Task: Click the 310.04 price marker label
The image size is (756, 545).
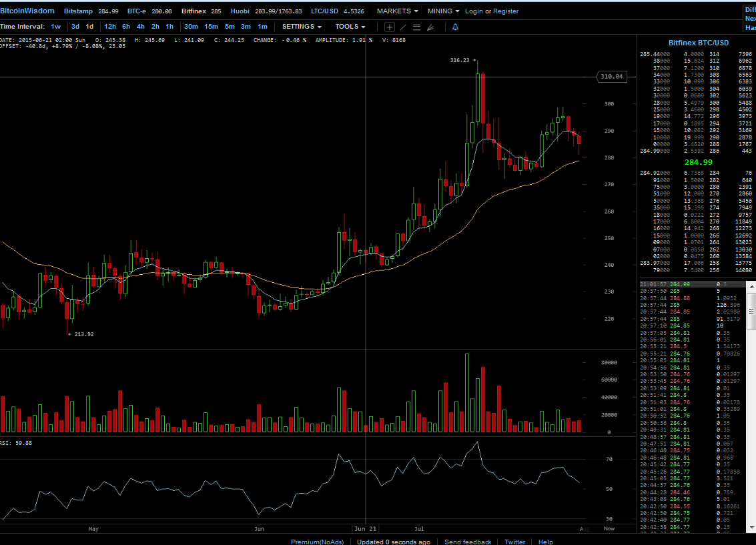Action: click(612, 76)
